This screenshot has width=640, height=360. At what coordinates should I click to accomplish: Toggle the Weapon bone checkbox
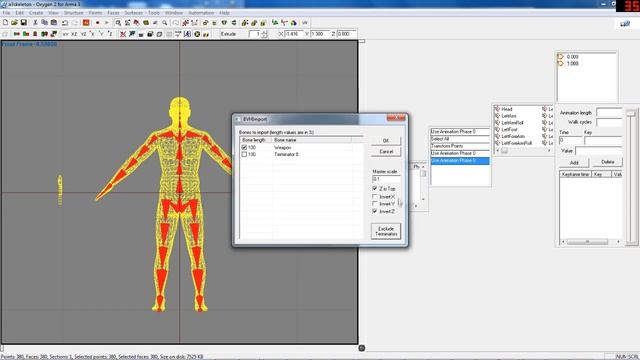pyautogui.click(x=244, y=147)
